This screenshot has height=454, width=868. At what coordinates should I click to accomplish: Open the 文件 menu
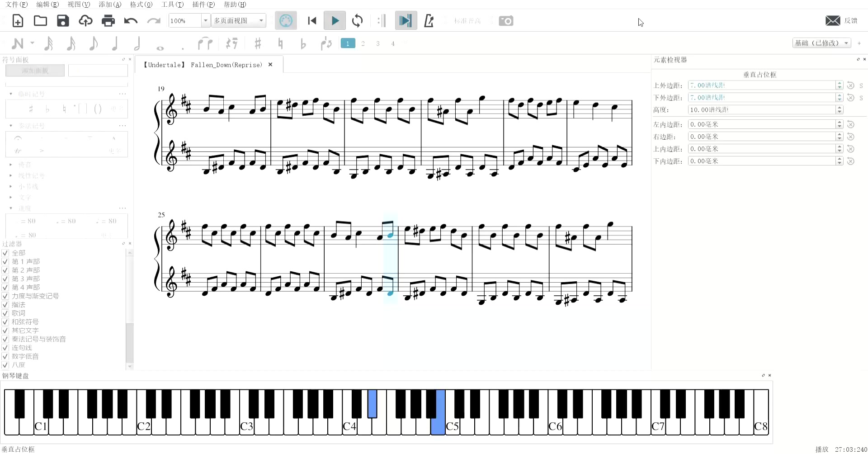(x=17, y=5)
